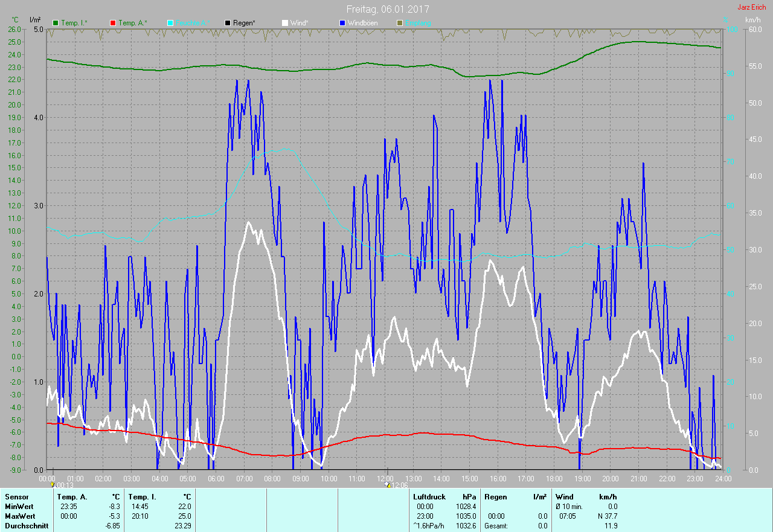Click the black Regen legend square

click(x=228, y=23)
